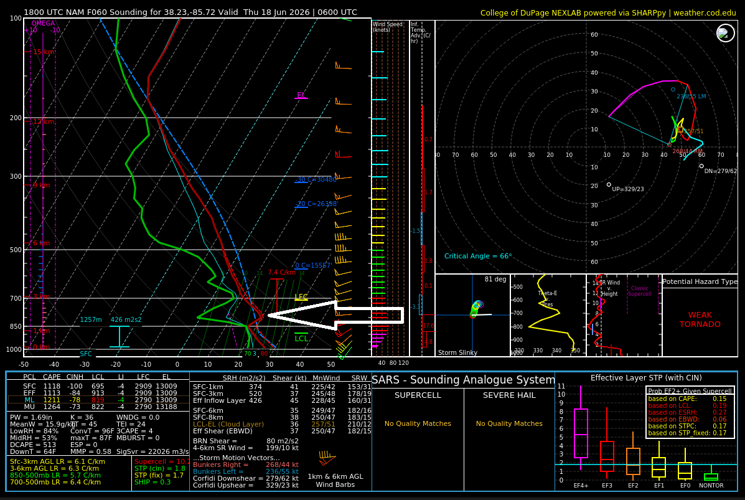745x500 pixels.
Task: Click the "-20 C=26358'" height label
Action: pos(316,203)
